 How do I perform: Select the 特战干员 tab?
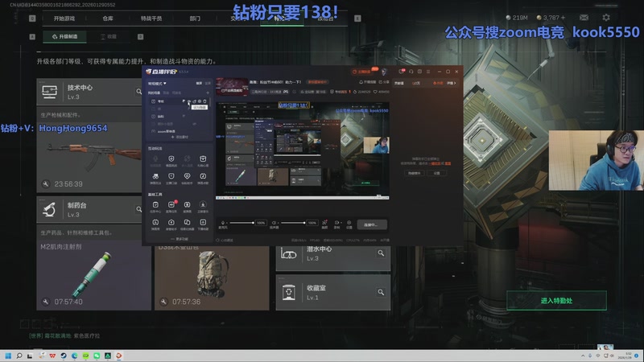pos(151,18)
